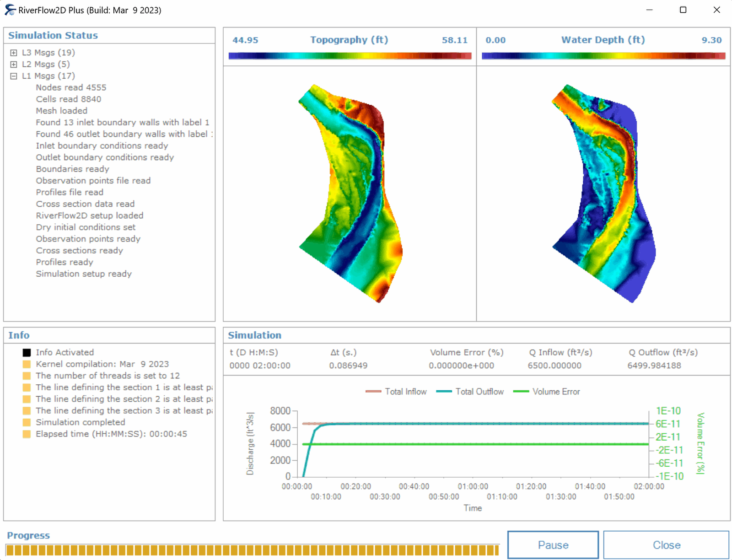
Task: Expand the L3 Msgs tree node
Action: pos(14,53)
